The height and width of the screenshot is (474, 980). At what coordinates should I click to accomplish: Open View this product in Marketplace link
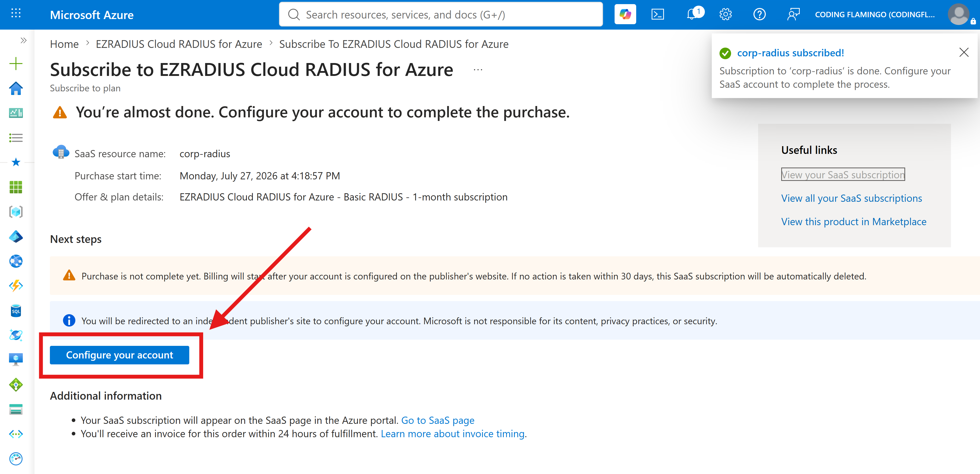(x=854, y=222)
